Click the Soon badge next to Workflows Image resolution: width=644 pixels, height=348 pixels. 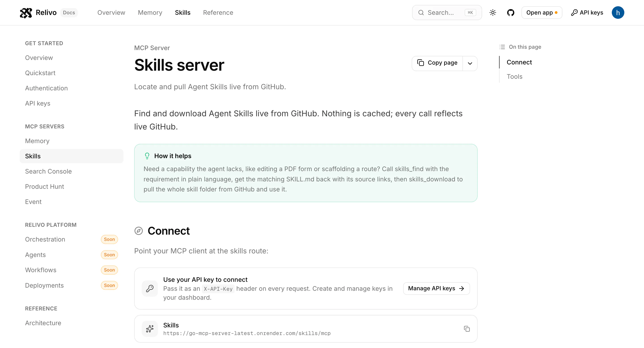click(109, 270)
